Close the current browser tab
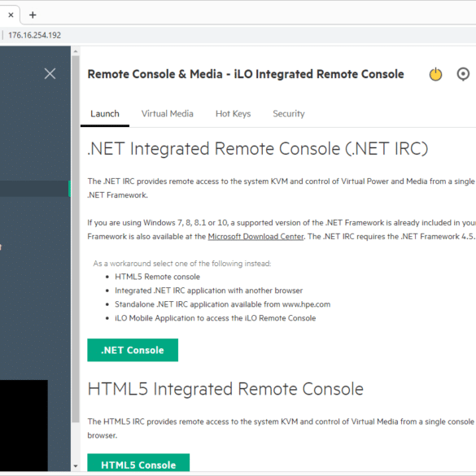 point(11,15)
